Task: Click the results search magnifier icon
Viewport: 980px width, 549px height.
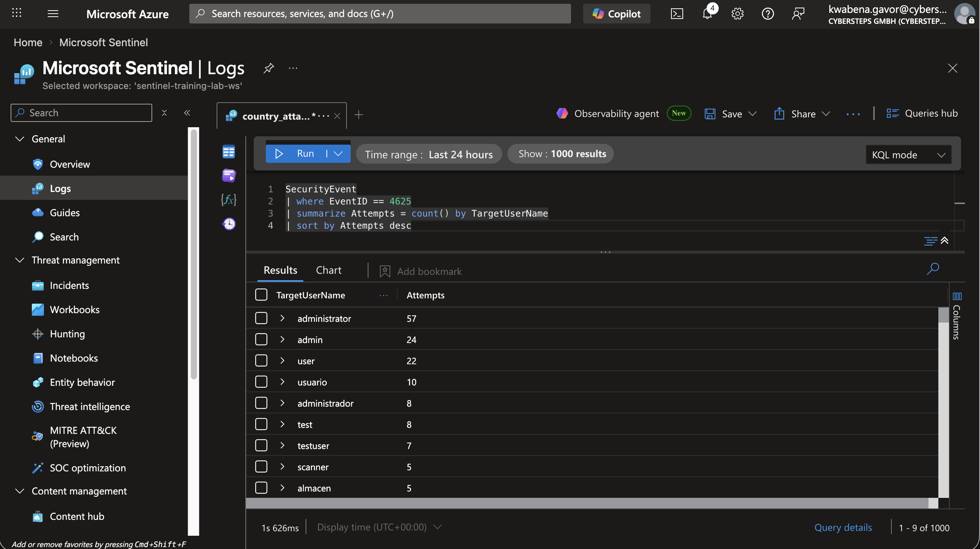Action: point(933,268)
